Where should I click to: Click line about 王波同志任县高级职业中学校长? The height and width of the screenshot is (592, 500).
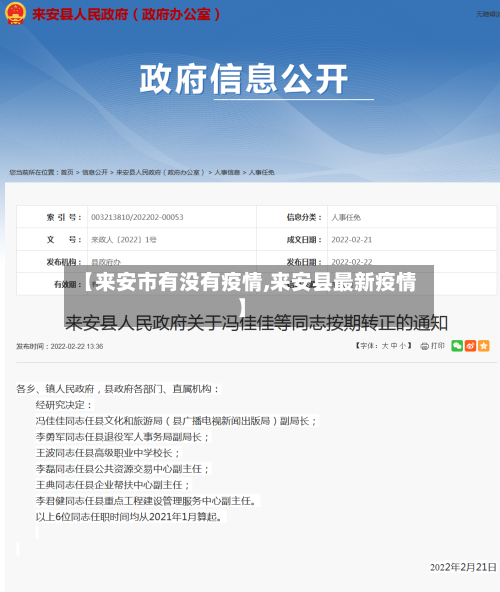(x=108, y=453)
